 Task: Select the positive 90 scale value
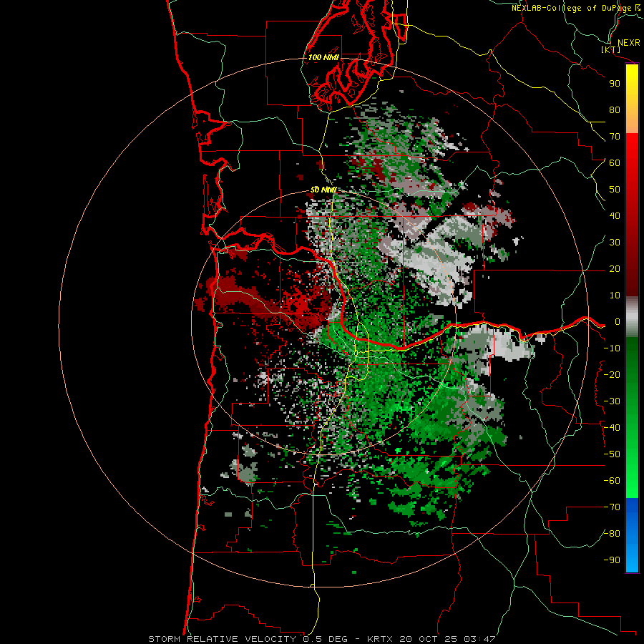(x=615, y=84)
